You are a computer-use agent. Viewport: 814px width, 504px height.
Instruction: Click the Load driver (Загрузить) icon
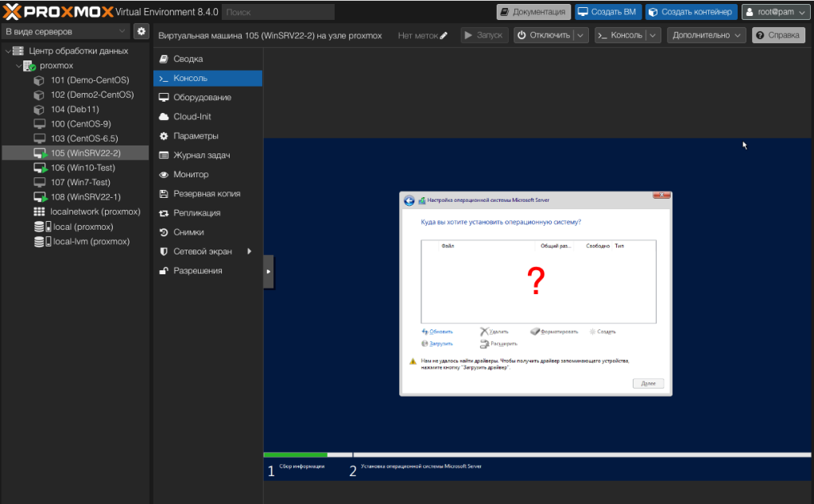[425, 343]
